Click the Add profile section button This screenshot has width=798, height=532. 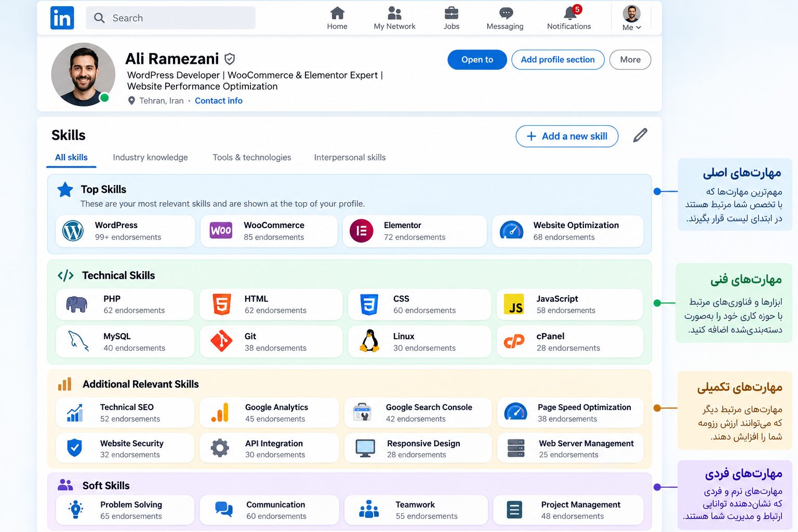tap(558, 60)
